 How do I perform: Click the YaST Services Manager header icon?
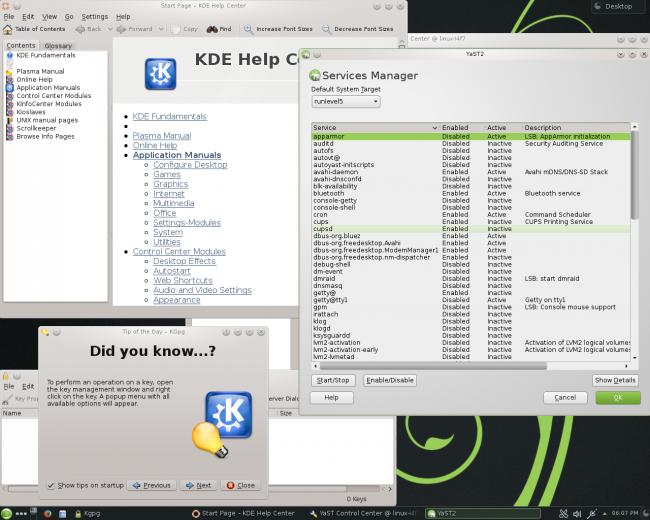[315, 75]
